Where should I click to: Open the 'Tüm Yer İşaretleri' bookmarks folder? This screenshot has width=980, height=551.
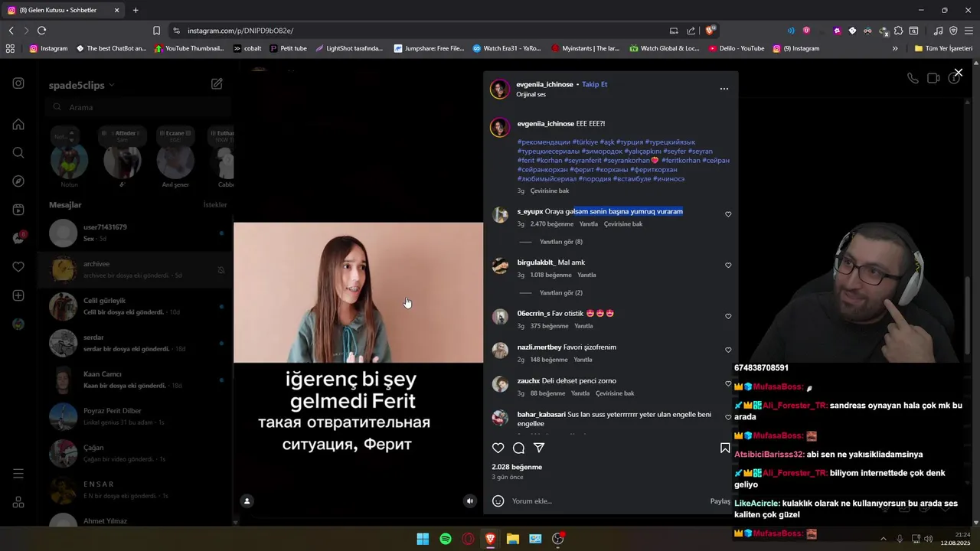943,48
